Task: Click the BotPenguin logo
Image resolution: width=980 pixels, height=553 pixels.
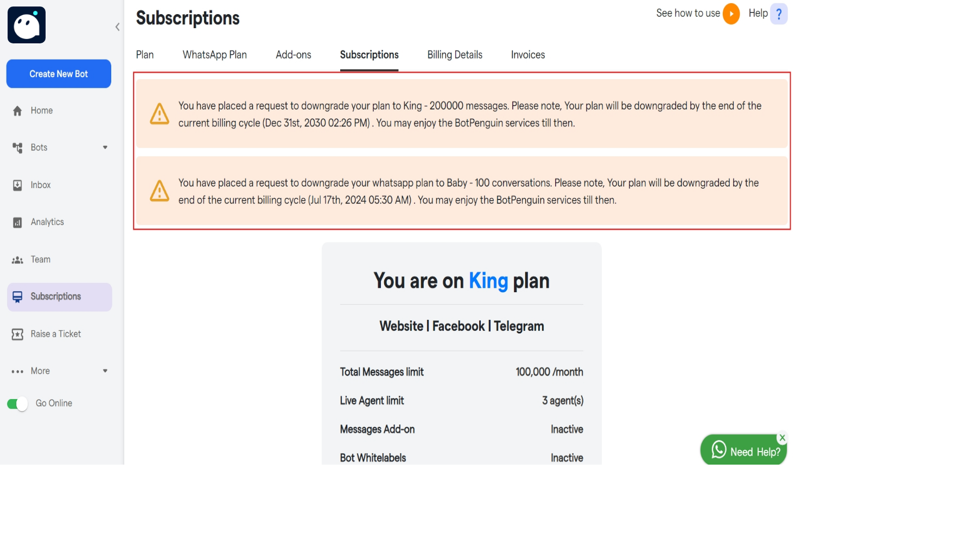Action: click(26, 24)
